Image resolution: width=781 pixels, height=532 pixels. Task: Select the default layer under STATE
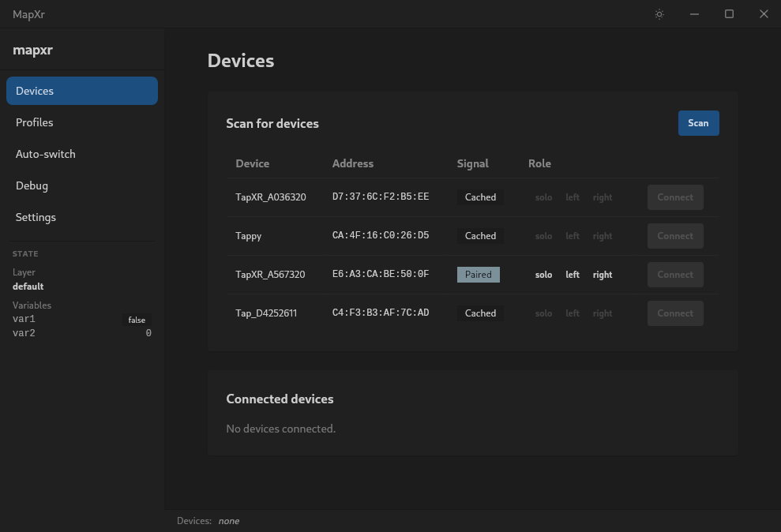pos(28,286)
